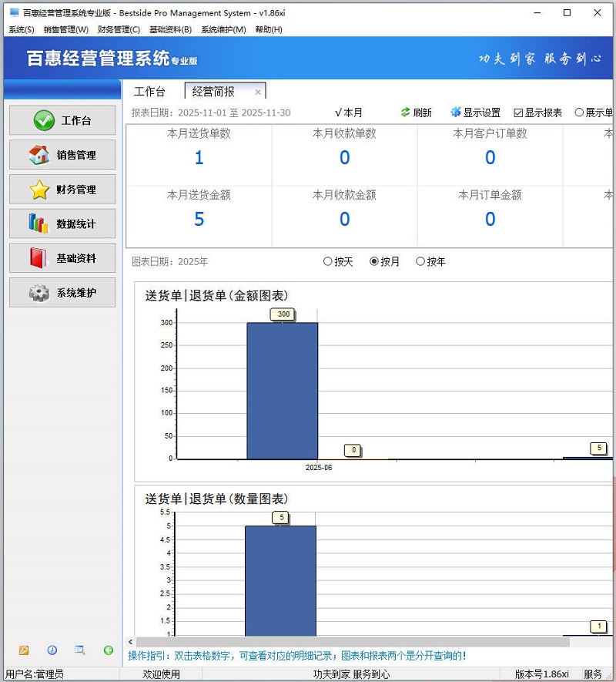Click the horizontal scrollbar left arrow
Screen dimensions: 616x682
(x=130, y=641)
